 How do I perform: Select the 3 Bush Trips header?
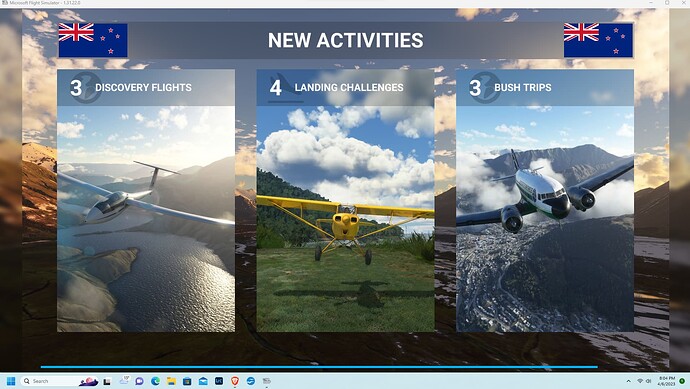[x=545, y=88]
